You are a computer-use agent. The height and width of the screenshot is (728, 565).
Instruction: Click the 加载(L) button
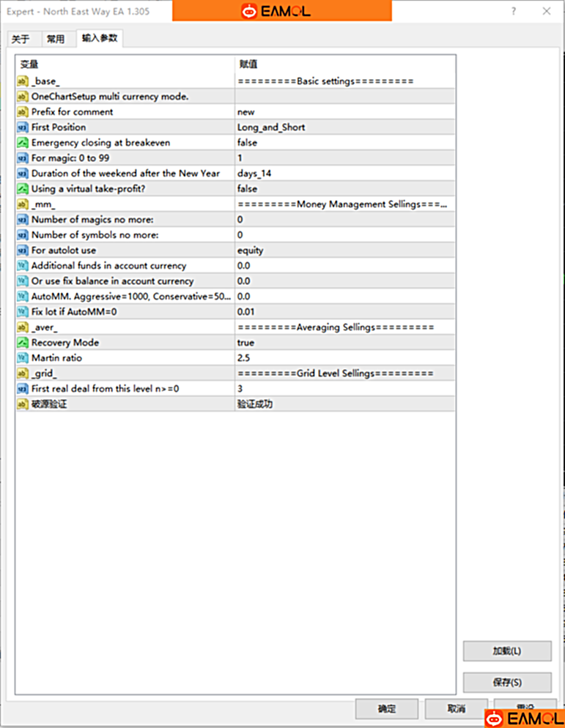pos(507,651)
